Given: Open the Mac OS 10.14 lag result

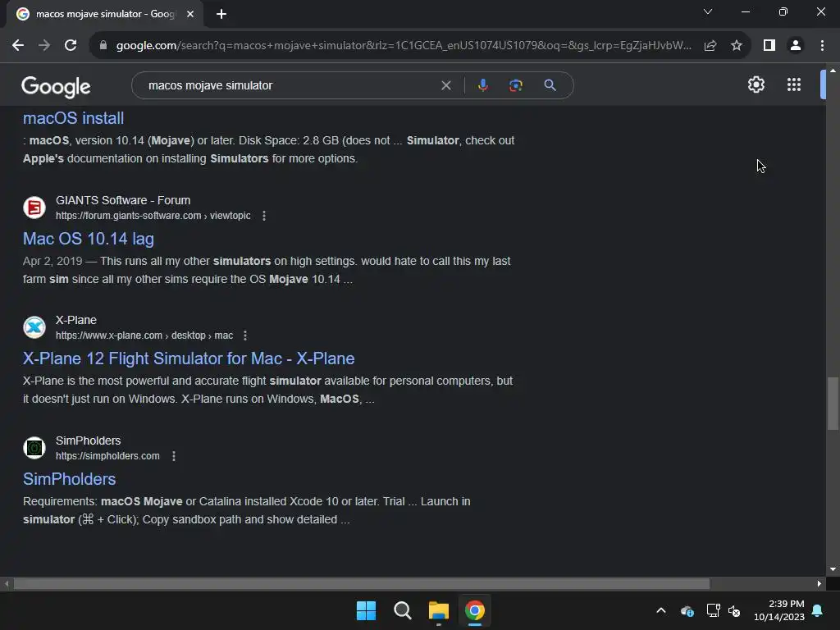Looking at the screenshot, I should pyautogui.click(x=89, y=239).
